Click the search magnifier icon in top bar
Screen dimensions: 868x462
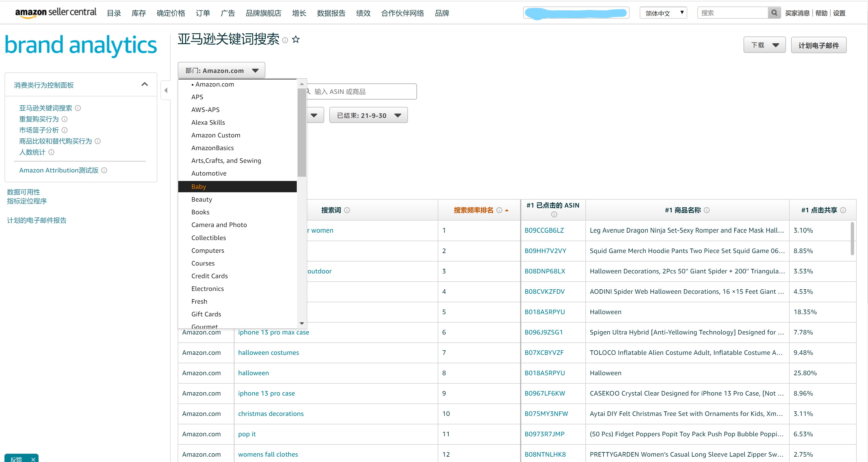tap(774, 13)
